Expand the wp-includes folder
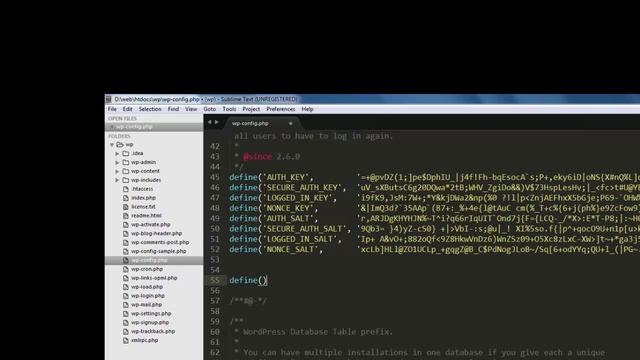This screenshot has width=640, height=360. [x=117, y=180]
